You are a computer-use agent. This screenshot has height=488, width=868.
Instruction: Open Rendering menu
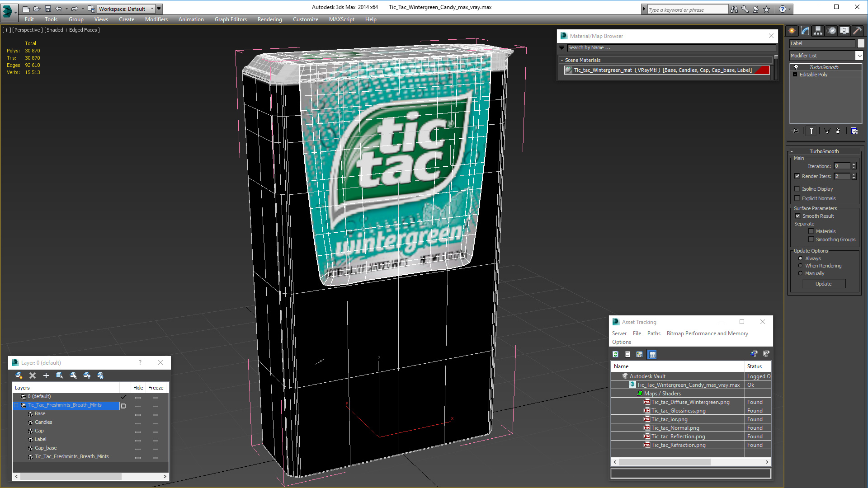[x=270, y=19]
